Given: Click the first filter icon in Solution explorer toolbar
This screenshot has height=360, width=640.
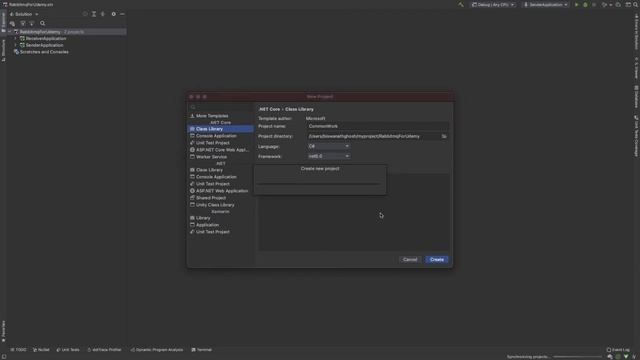Looking at the screenshot, I should (x=23, y=23).
